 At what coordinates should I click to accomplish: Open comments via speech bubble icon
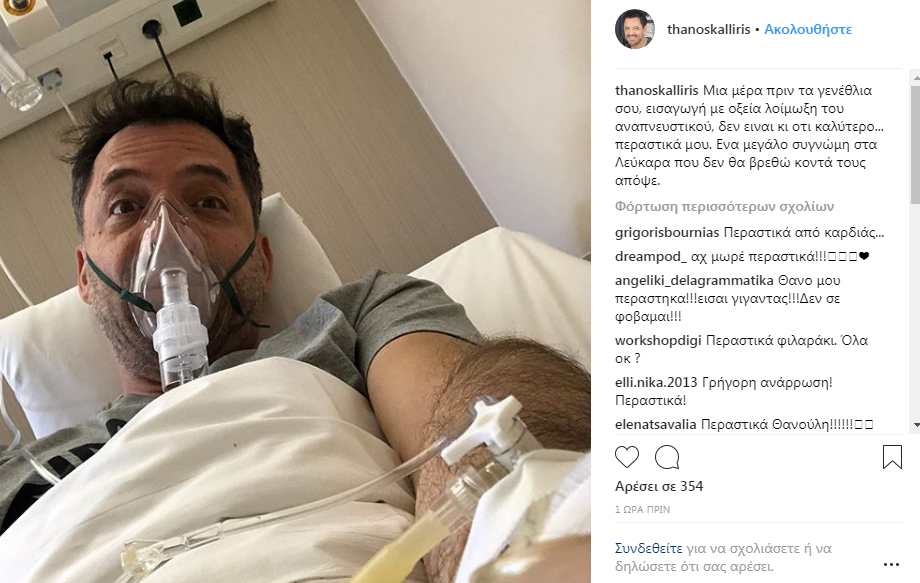667,457
